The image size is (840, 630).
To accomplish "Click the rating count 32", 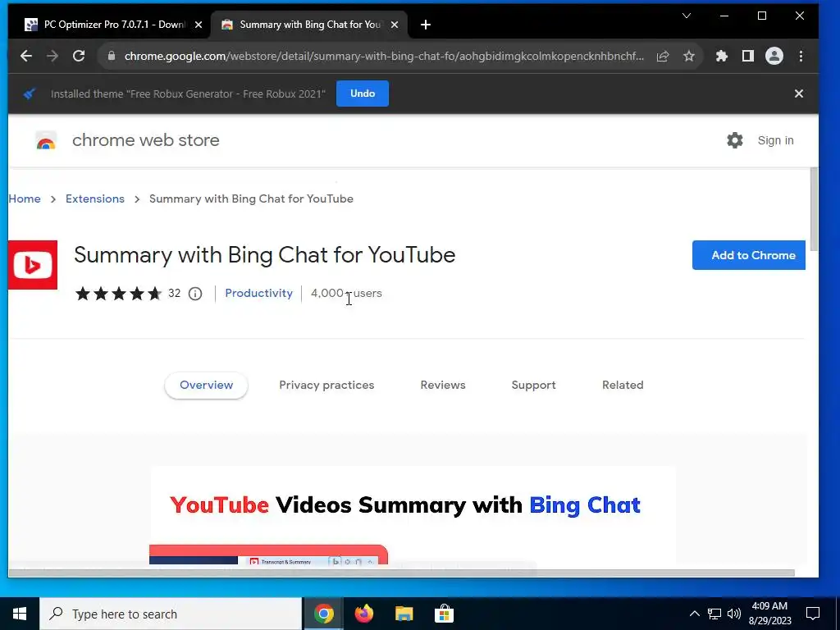I will point(174,293).
